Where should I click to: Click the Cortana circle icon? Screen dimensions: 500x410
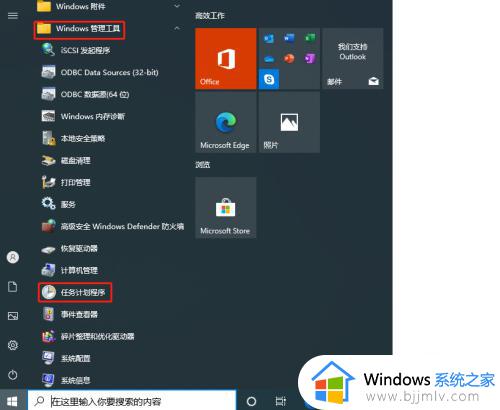(x=251, y=401)
